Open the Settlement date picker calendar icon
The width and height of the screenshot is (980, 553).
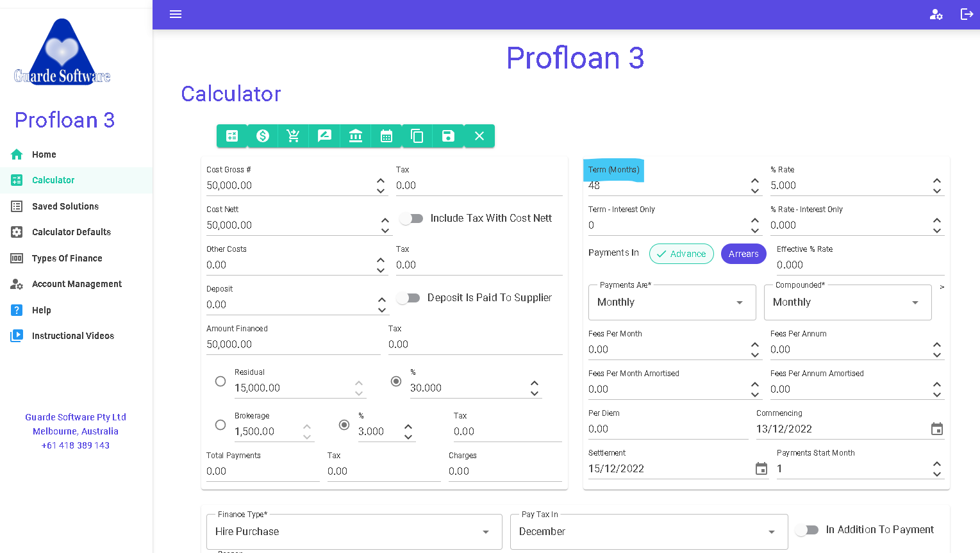761,468
